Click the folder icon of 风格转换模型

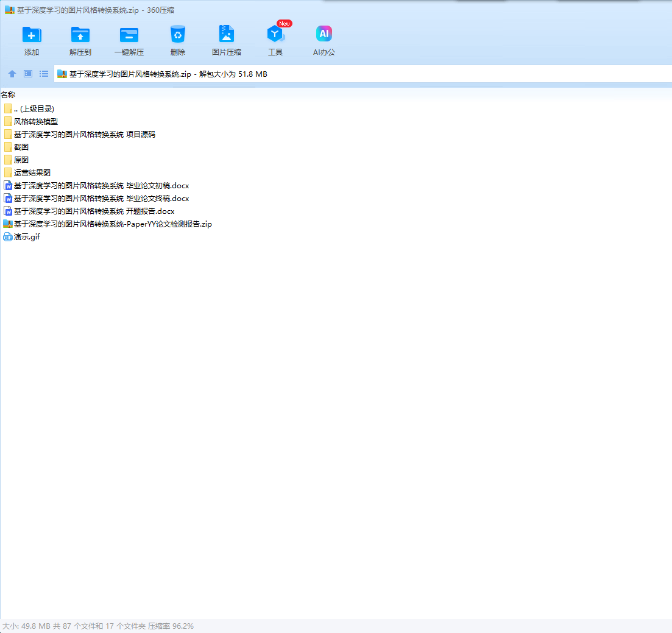point(8,122)
